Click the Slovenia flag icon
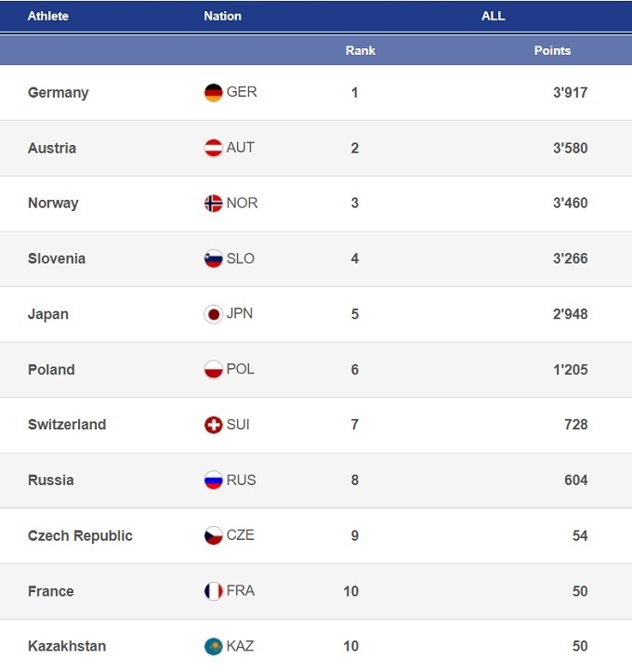 click(x=214, y=258)
